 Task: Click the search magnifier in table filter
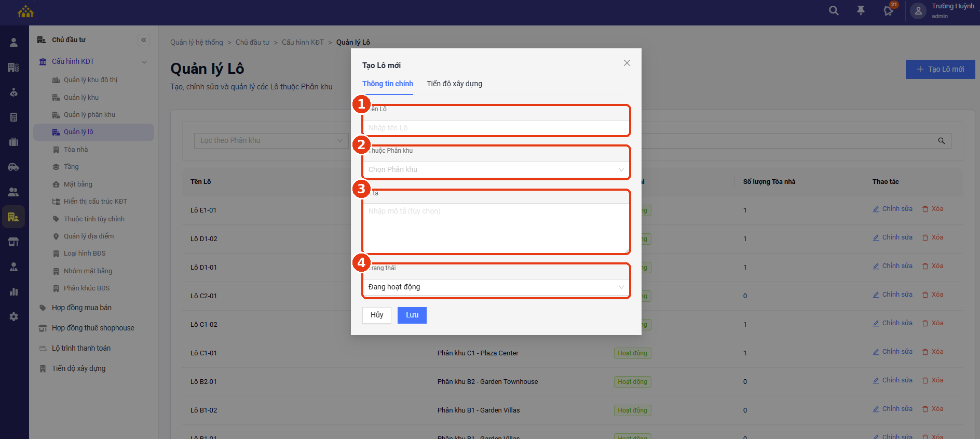coord(941,141)
